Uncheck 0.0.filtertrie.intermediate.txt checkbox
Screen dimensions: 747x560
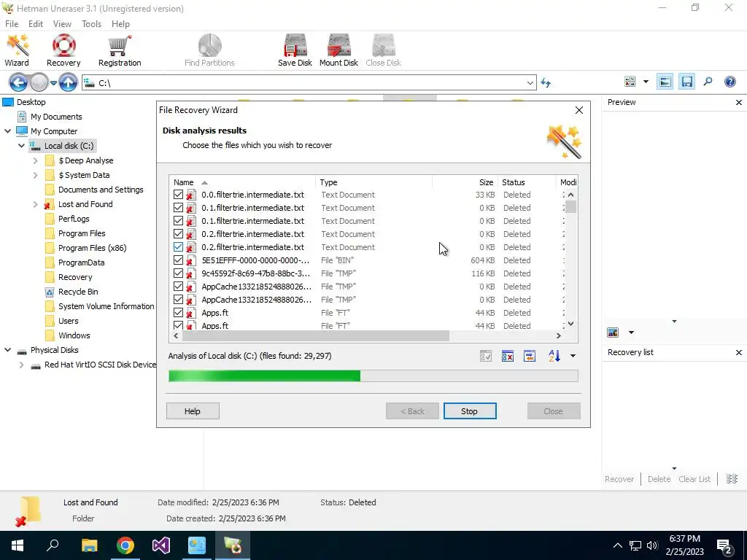tap(178, 195)
